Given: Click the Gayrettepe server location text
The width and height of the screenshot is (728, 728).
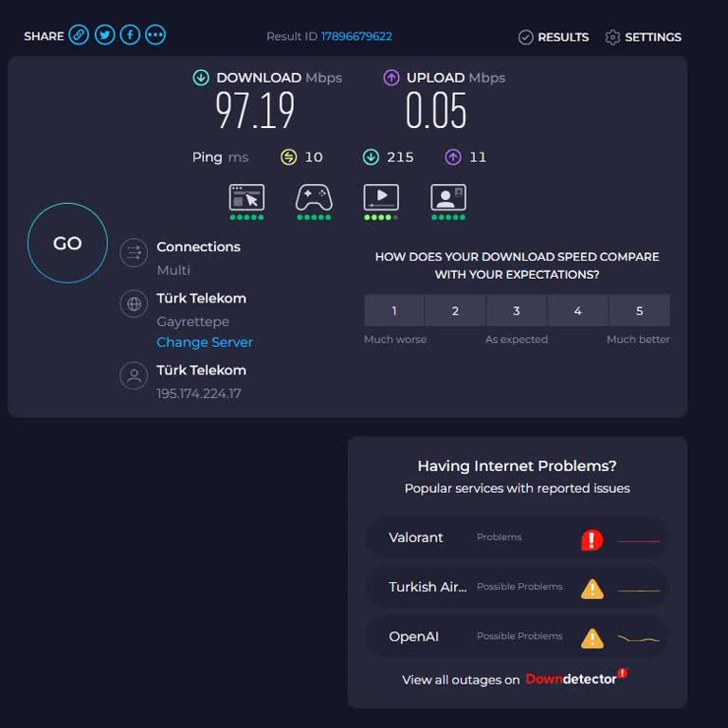Looking at the screenshot, I should (x=193, y=321).
